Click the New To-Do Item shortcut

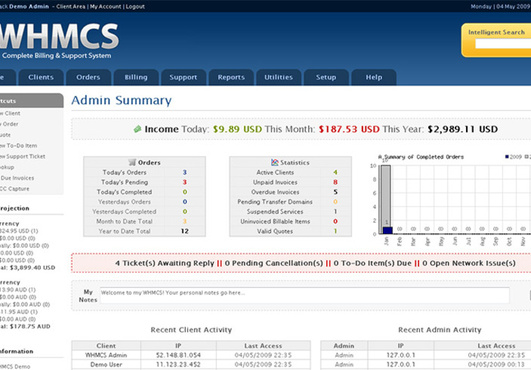(19, 146)
